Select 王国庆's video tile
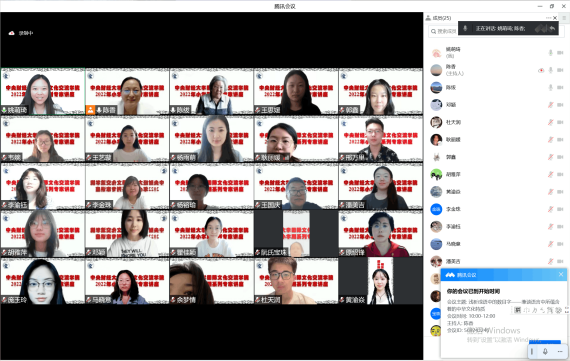The image size is (570, 361). coord(296,186)
